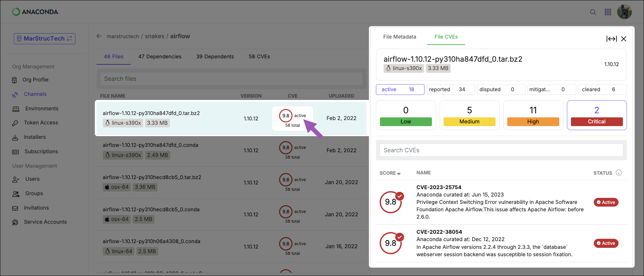Screen dimensions: 644x276
Task: Open the search magnifier icon in header
Action: (593, 12)
